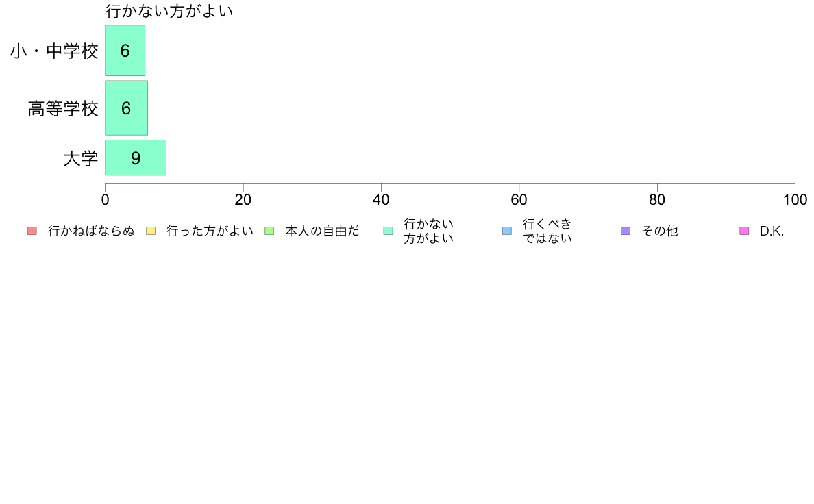Click the 大学 axis category label
This screenshot has height=504, width=814.
click(x=80, y=158)
